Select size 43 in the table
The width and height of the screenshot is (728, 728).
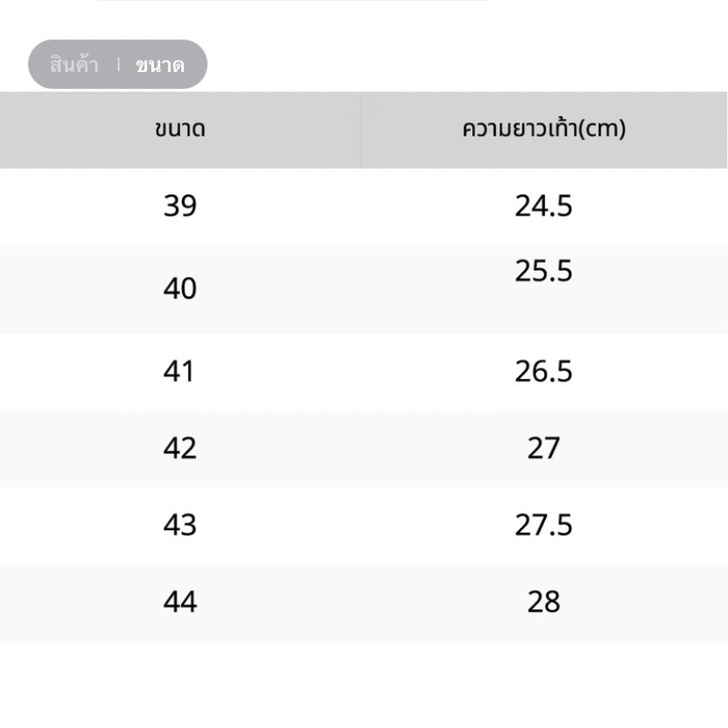coord(180,525)
